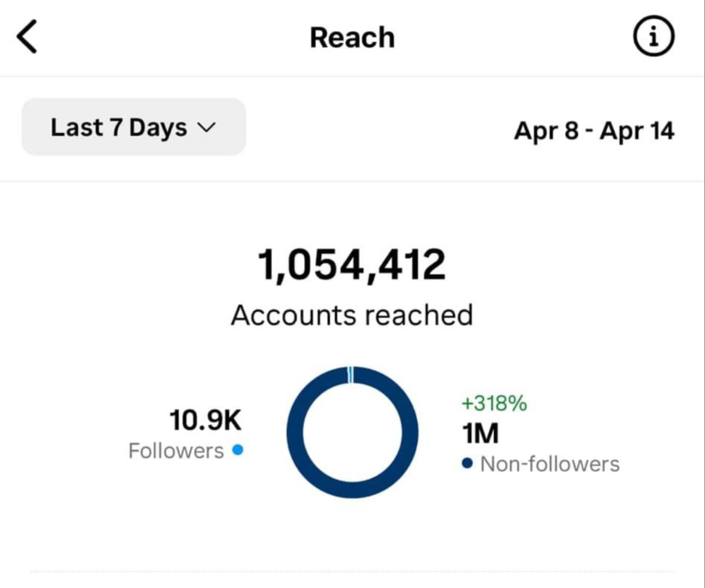Click the 1M non-followers value
This screenshot has height=588, width=705.
(x=480, y=434)
